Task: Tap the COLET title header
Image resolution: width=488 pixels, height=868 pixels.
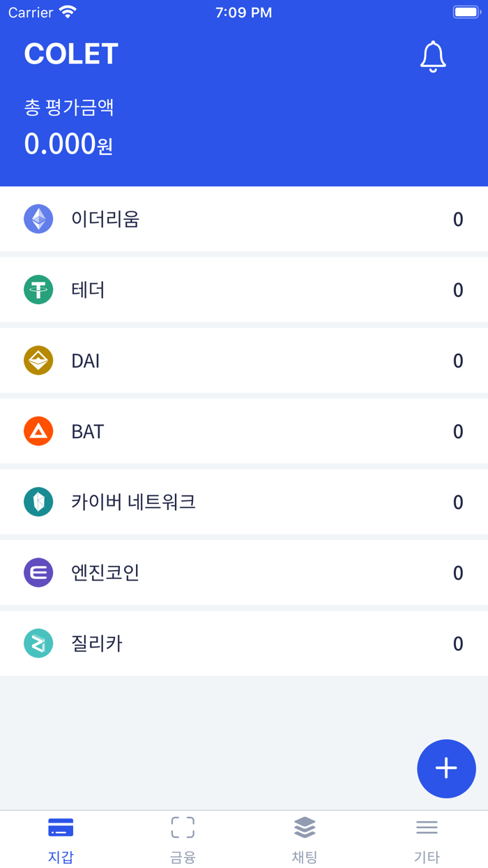Action: (x=71, y=54)
